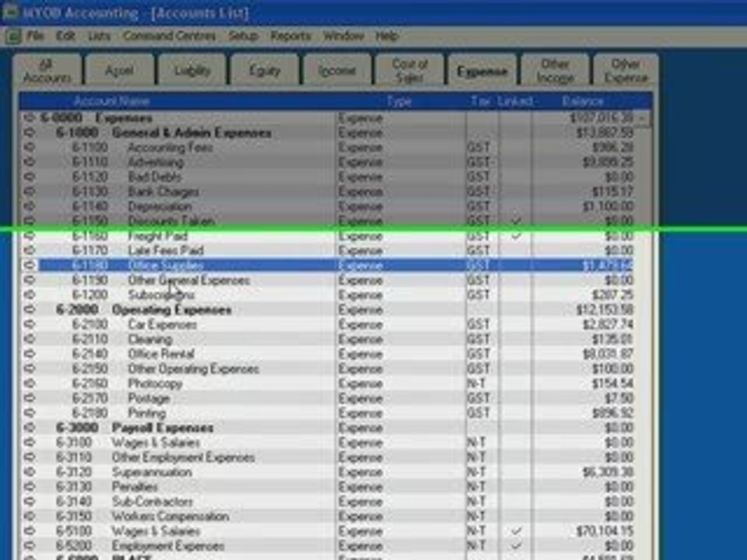Open zoom arrow for 6-2160 Photocopy
This screenshot has height=560, width=747.
[x=30, y=383]
